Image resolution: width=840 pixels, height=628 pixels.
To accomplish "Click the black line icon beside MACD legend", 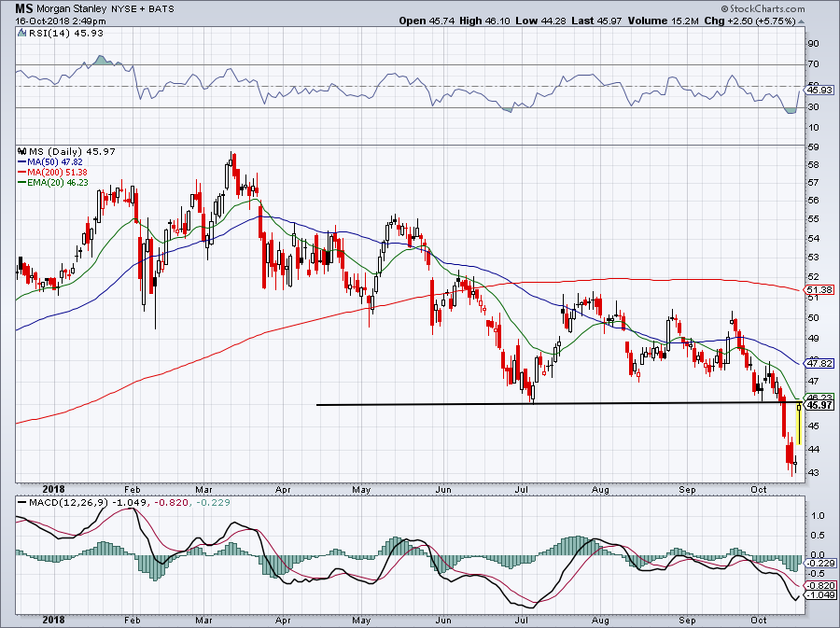I will click(22, 503).
